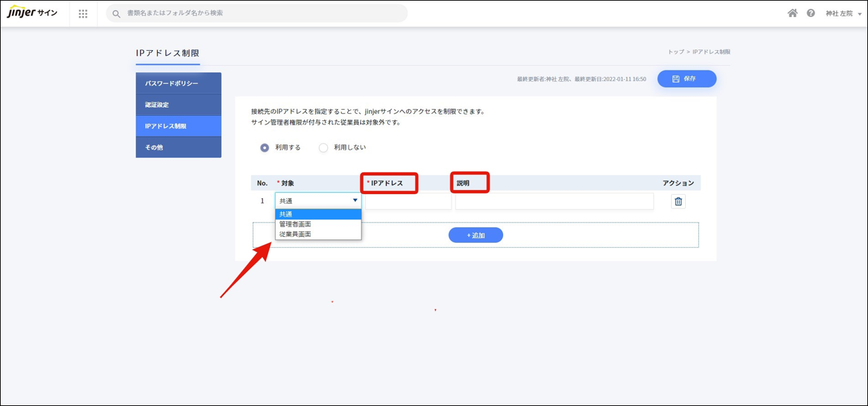This screenshot has height=406, width=868.
Task: Click the jinjer サイン logo
Action: click(32, 14)
